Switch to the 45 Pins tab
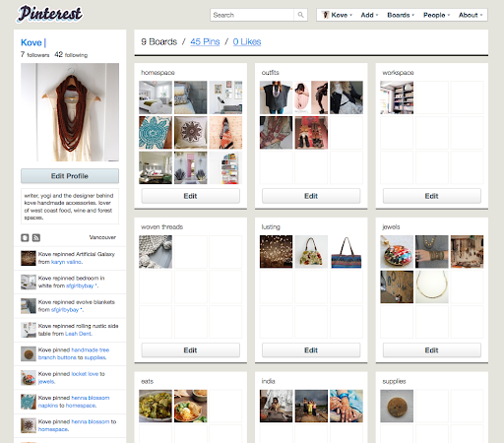Viewport: 504px width, 443px height. tap(205, 41)
